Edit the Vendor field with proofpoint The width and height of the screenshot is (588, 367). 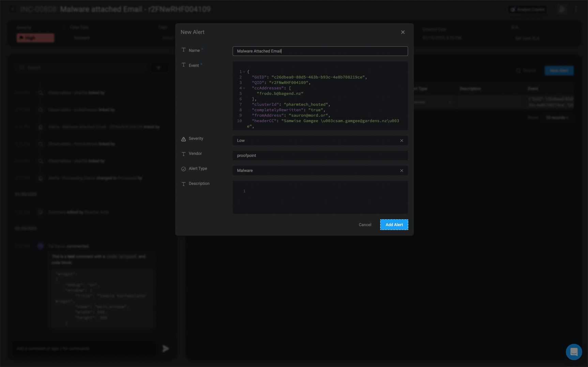coord(320,156)
